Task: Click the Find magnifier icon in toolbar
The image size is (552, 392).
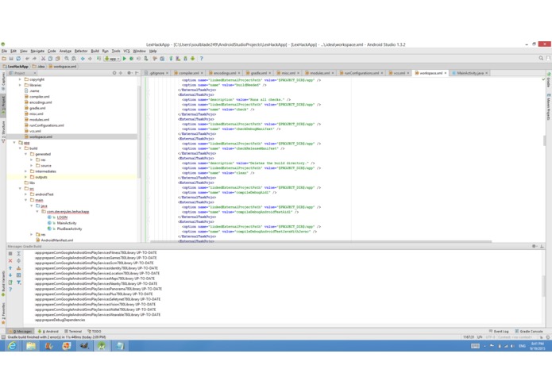Action: 67,59
